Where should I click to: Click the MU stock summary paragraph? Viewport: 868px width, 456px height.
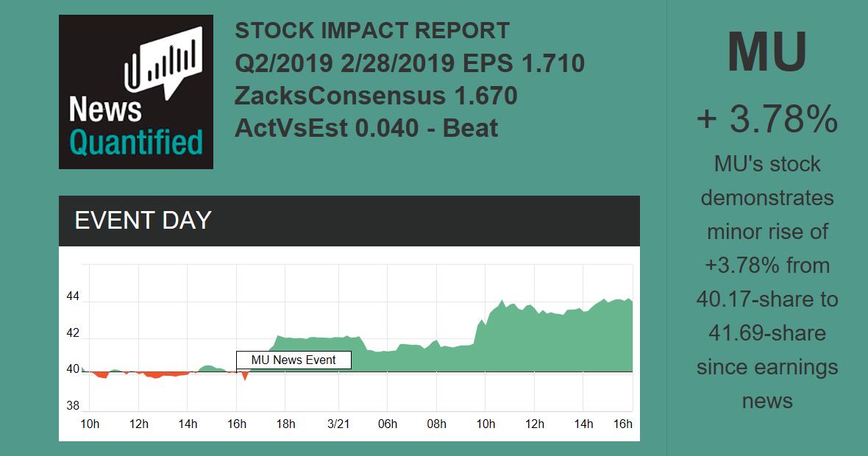point(767,282)
